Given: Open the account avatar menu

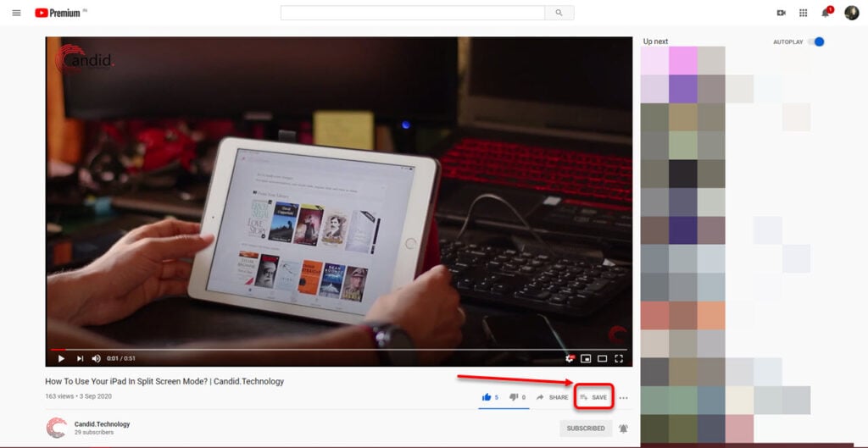Looking at the screenshot, I should point(851,13).
